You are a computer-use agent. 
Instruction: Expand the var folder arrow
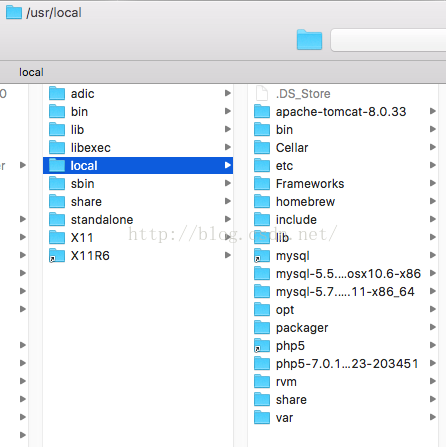pyautogui.click(x=433, y=417)
